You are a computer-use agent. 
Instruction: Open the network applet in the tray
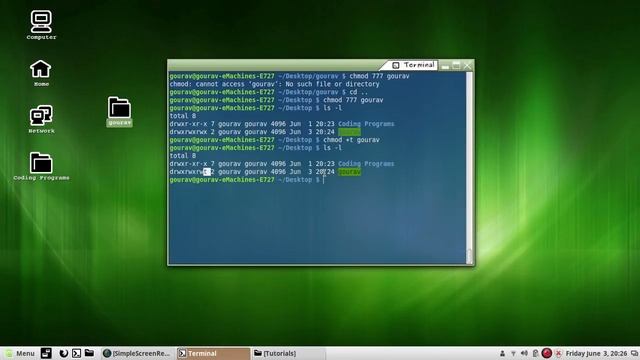coord(513,353)
